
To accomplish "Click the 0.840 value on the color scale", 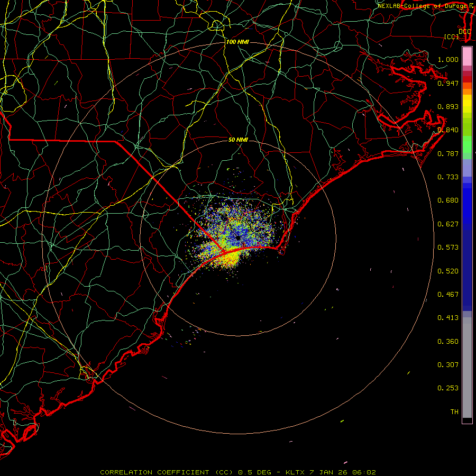I will 448,130.
